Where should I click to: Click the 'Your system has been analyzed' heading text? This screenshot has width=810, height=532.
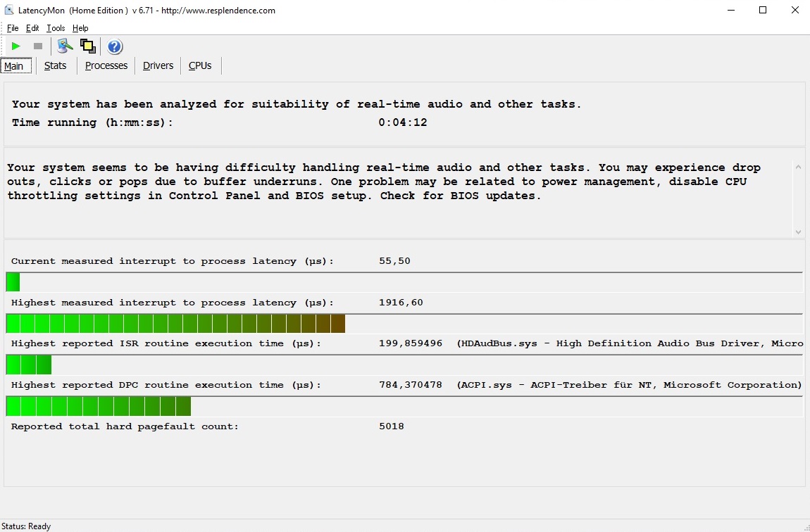pyautogui.click(x=297, y=104)
